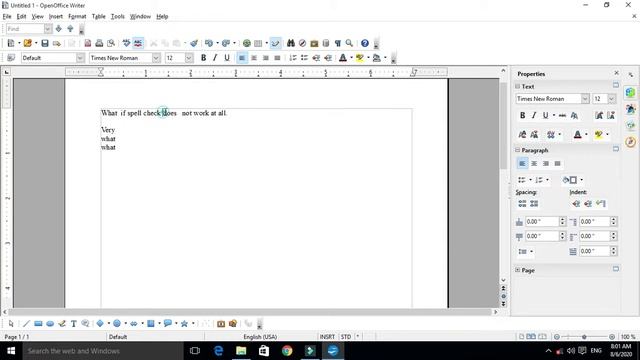This screenshot has height=360, width=640.
Task: Toggle Nonprinting Characters pilcrow icon
Action: 338,43
